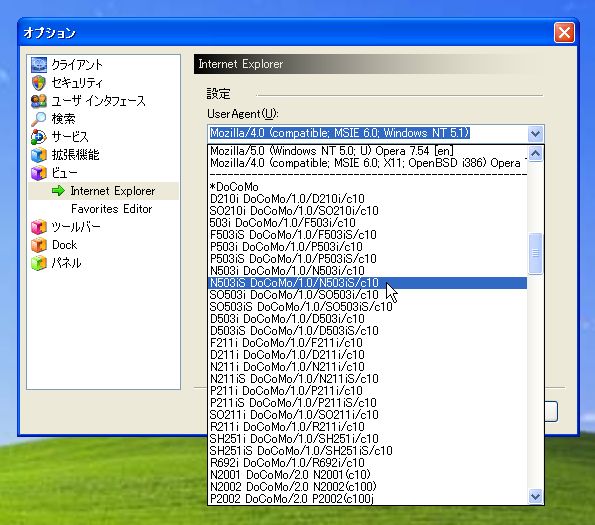
Task: Go to the サービス category
Action: pos(70,137)
